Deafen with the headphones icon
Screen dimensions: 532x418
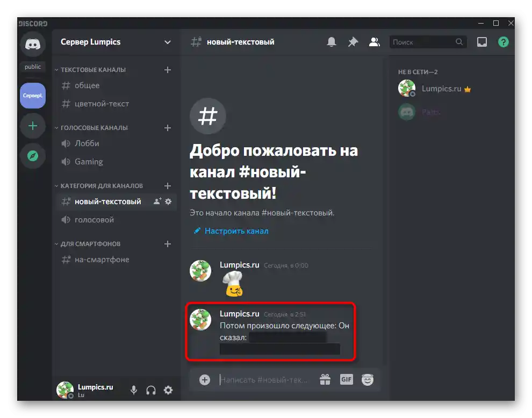tap(151, 390)
